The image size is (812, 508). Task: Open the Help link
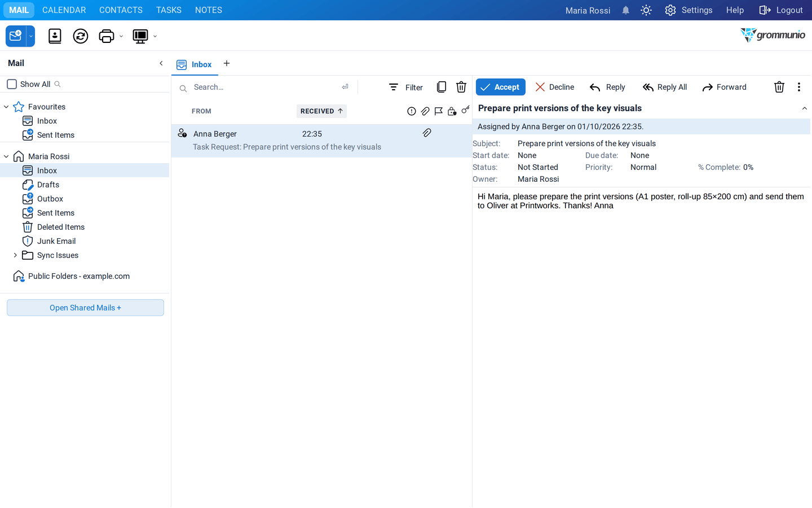pyautogui.click(x=735, y=10)
